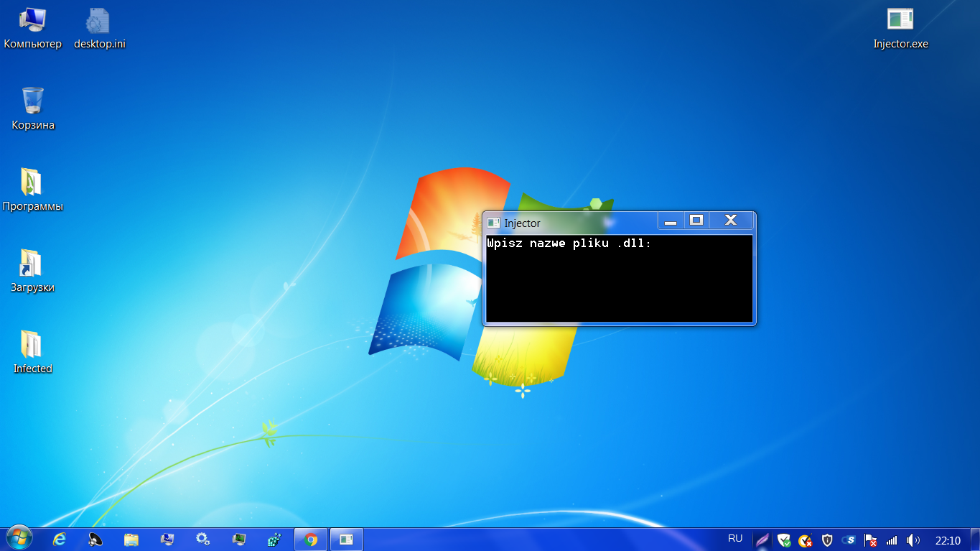Open the computer monitor taskbar icon
This screenshot has width=980, height=551.
167,540
